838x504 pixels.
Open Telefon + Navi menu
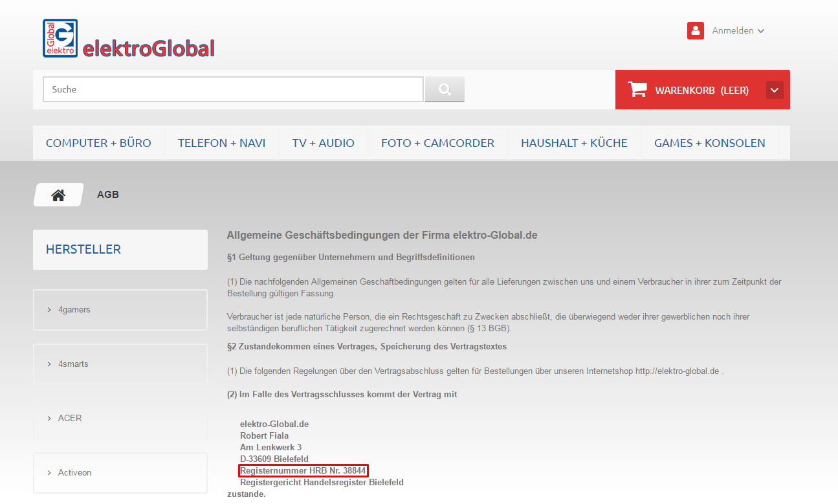point(222,143)
